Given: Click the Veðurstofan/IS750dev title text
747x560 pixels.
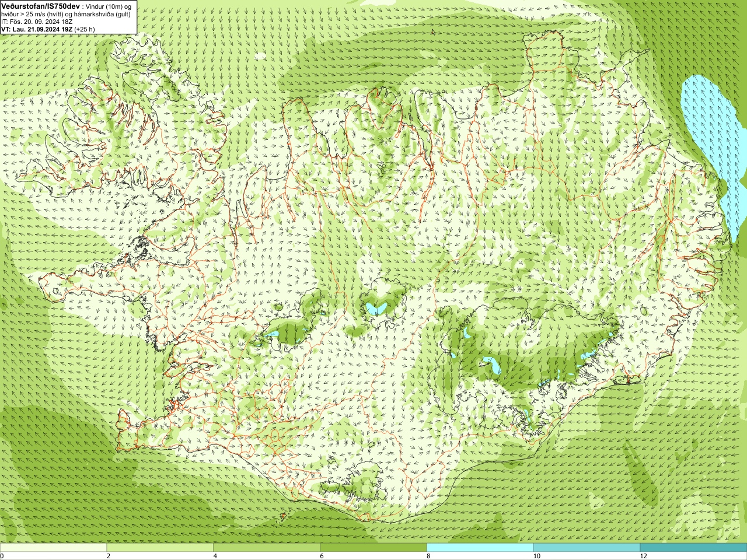Looking at the screenshot, I should coord(40,6).
